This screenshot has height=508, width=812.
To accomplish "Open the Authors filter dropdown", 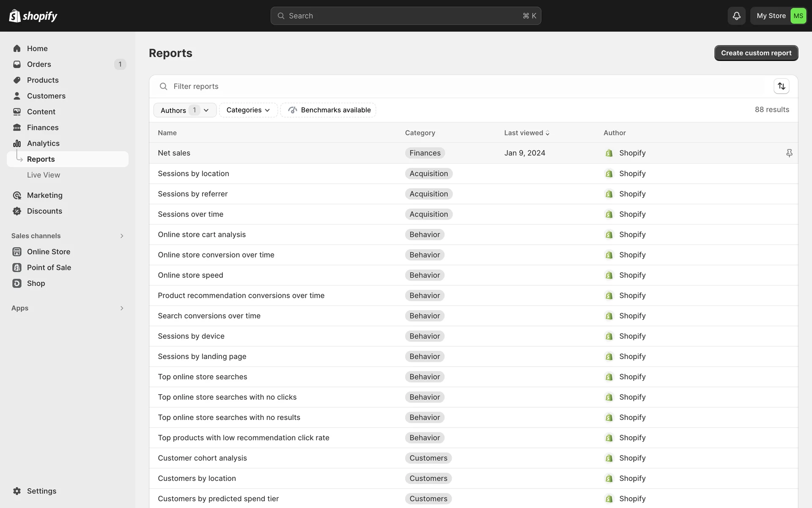I will (x=185, y=110).
